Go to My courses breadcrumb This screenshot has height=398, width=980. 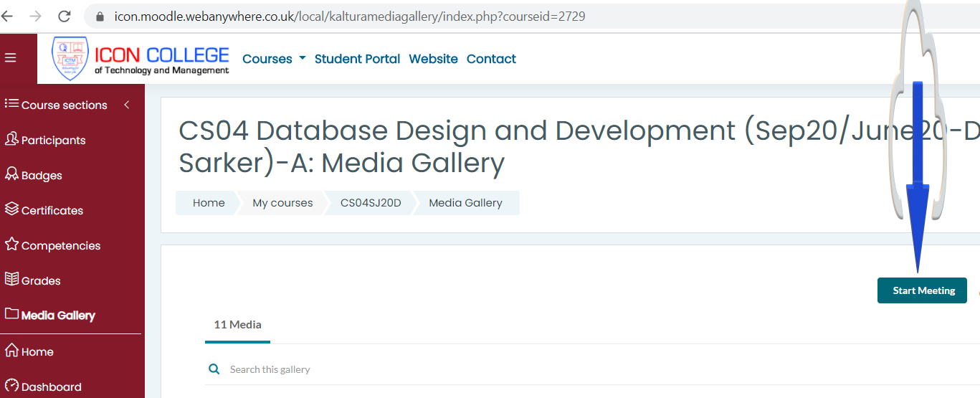(x=282, y=203)
